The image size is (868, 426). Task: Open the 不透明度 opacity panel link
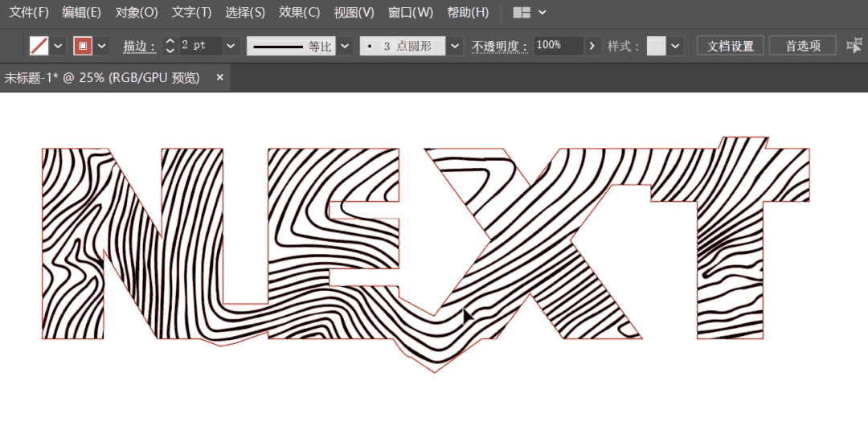pyautogui.click(x=500, y=47)
